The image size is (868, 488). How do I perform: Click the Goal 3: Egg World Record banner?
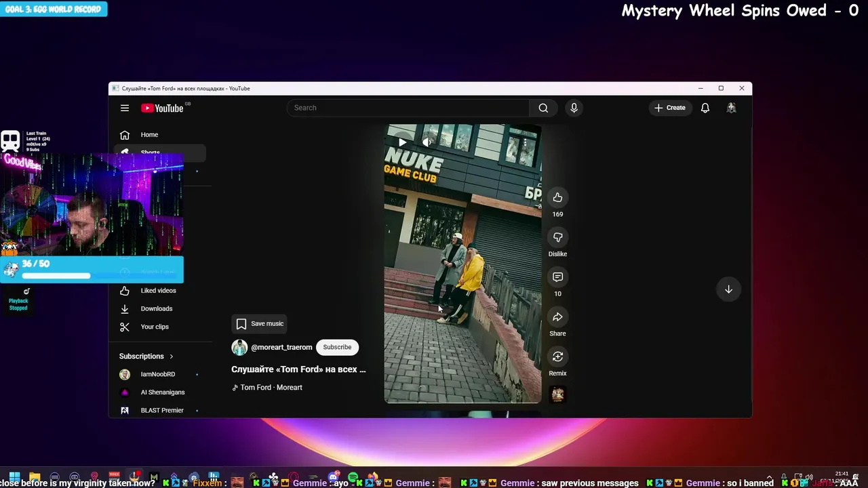pos(54,9)
